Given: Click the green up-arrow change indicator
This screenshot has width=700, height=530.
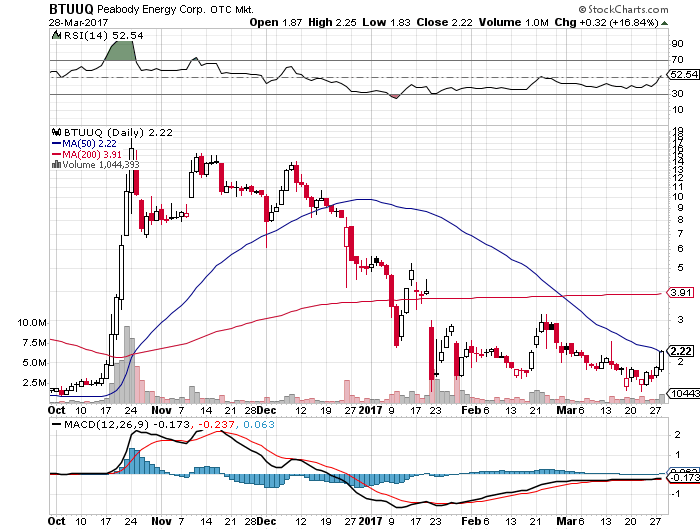Looking at the screenshot, I should (x=664, y=23).
